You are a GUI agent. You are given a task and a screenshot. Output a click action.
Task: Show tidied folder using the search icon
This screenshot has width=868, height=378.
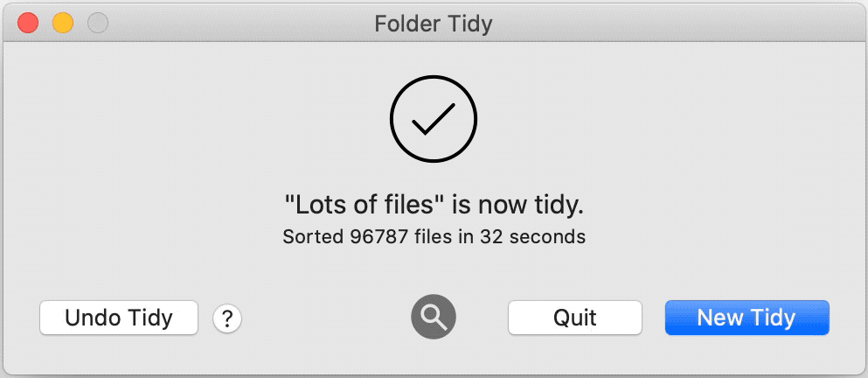[x=434, y=317]
